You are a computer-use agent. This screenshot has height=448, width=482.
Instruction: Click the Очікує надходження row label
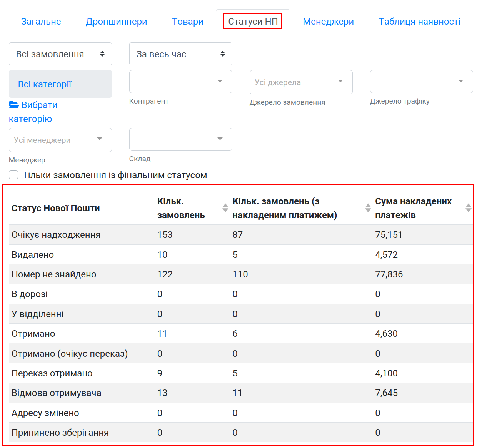tap(56, 235)
